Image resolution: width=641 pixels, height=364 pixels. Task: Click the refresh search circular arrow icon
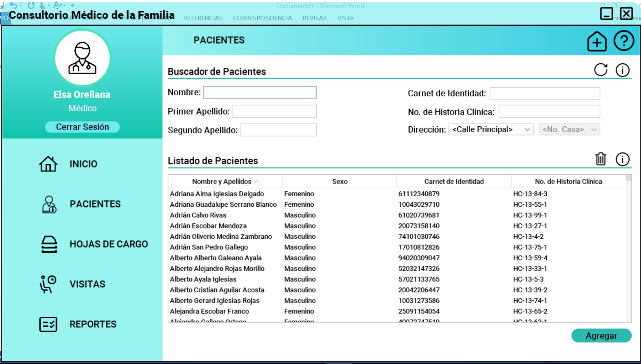[601, 70]
